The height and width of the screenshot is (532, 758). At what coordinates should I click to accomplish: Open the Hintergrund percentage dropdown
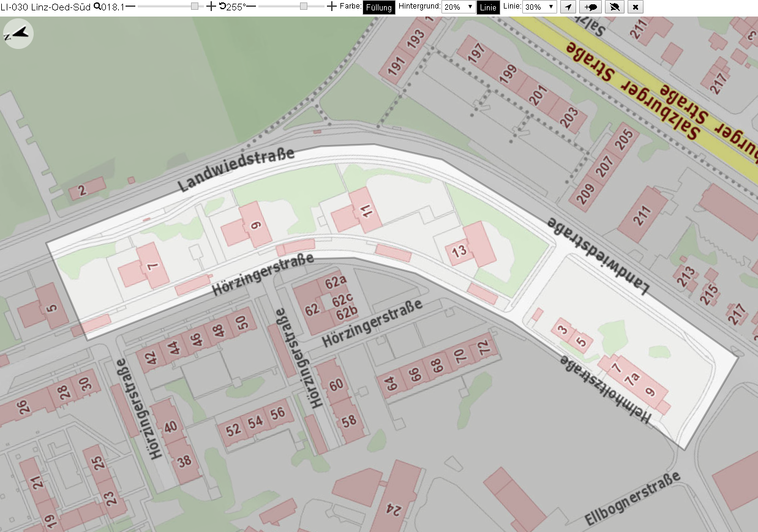coord(458,7)
